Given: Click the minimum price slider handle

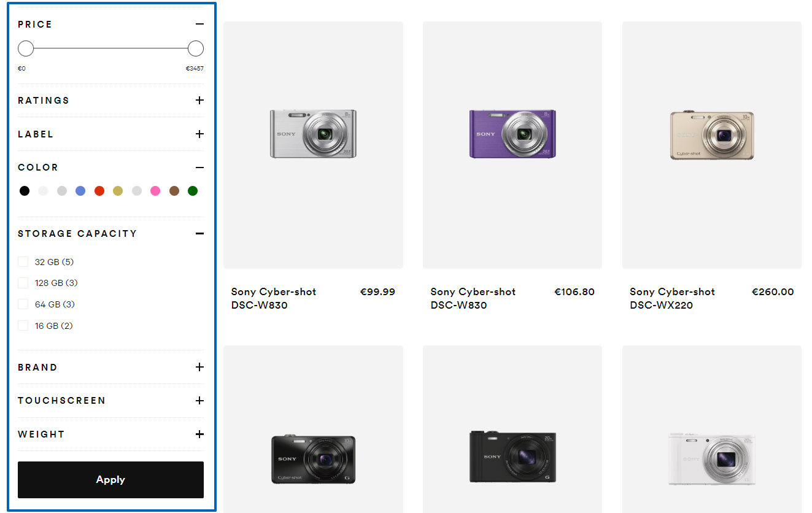Looking at the screenshot, I should coord(26,48).
